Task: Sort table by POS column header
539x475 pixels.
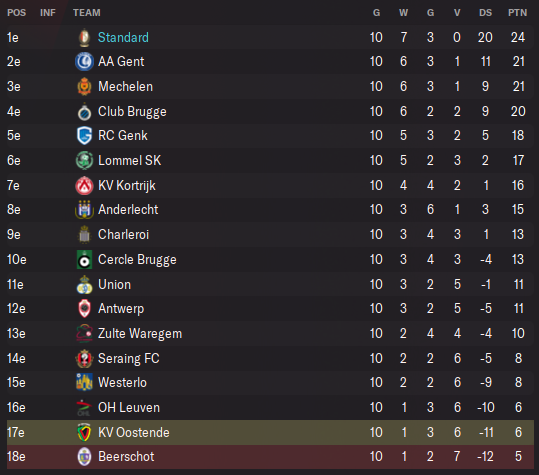Action: (16, 13)
